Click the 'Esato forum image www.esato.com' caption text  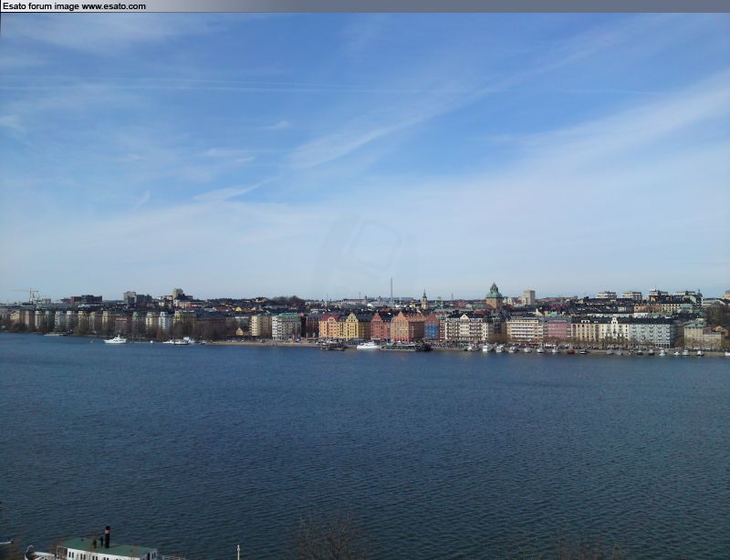tap(74, 6)
